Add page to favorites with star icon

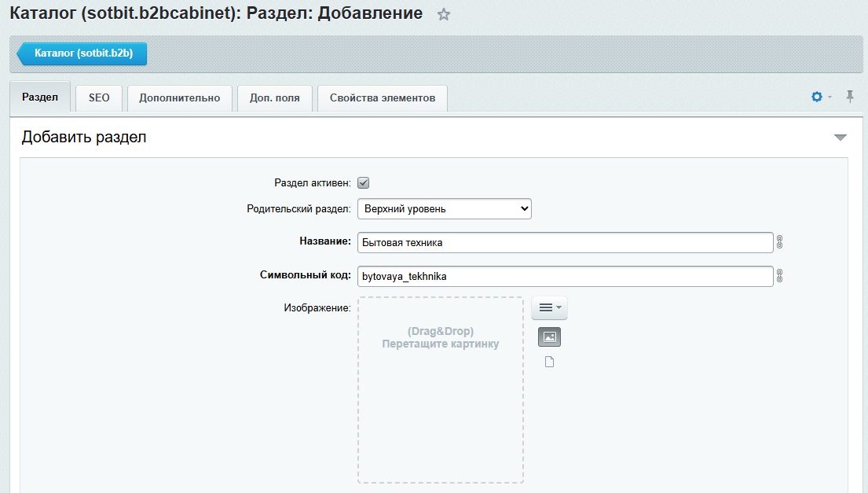(x=443, y=14)
